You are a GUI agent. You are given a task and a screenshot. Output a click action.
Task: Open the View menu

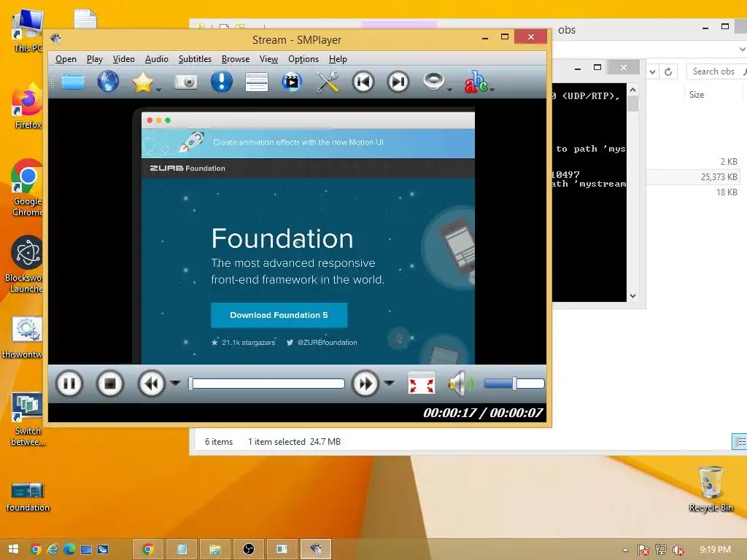pyautogui.click(x=268, y=59)
